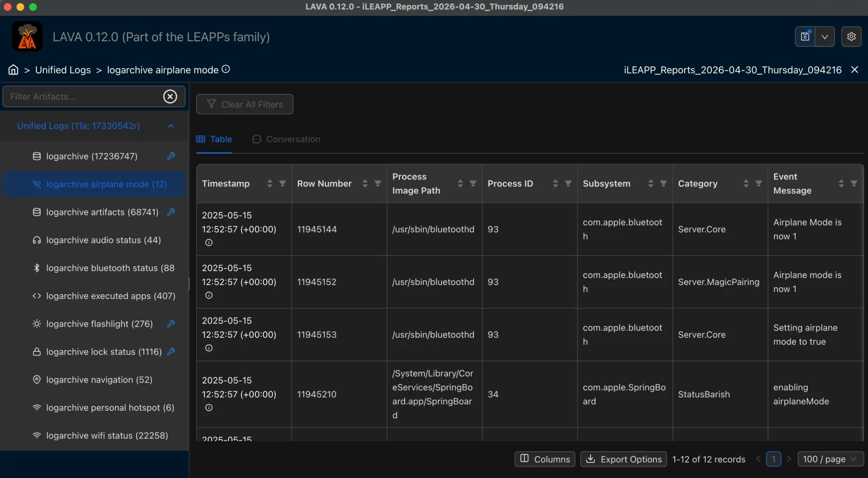Viewport: 868px width, 478px height.
Task: Open Export Options
Action: [623, 459]
